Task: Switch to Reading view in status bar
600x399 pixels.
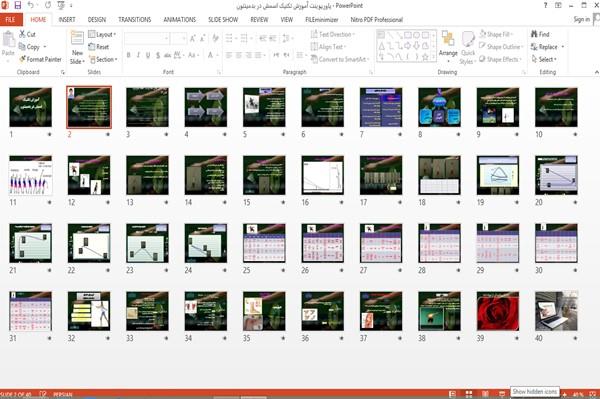Action: [485, 394]
